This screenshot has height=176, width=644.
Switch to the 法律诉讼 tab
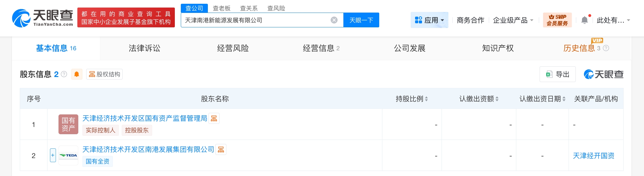pyautogui.click(x=144, y=48)
